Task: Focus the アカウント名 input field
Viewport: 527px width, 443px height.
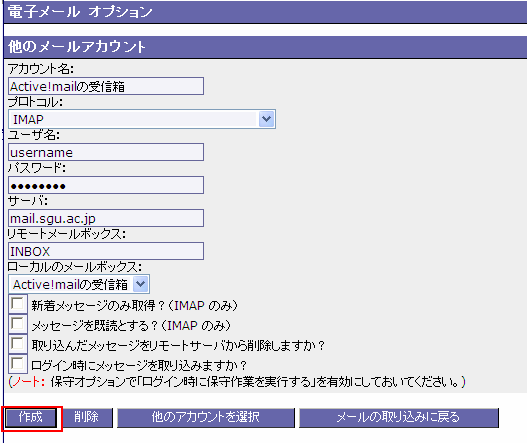Action: [106, 86]
